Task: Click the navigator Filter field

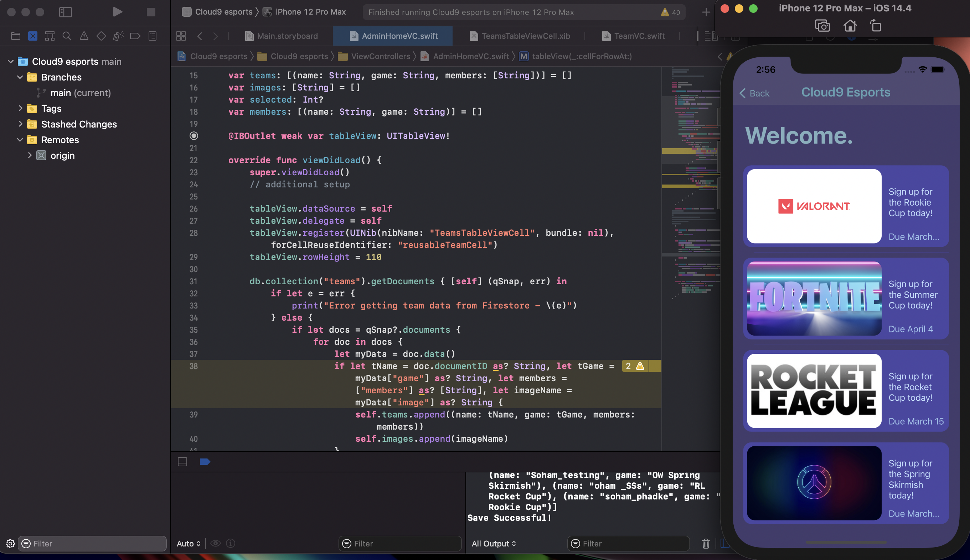Action: coord(92,543)
